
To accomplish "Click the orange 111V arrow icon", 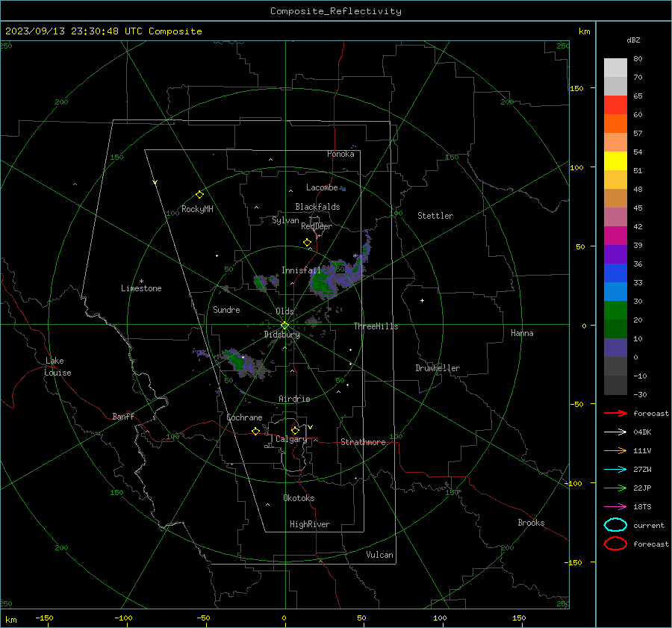I will (615, 450).
